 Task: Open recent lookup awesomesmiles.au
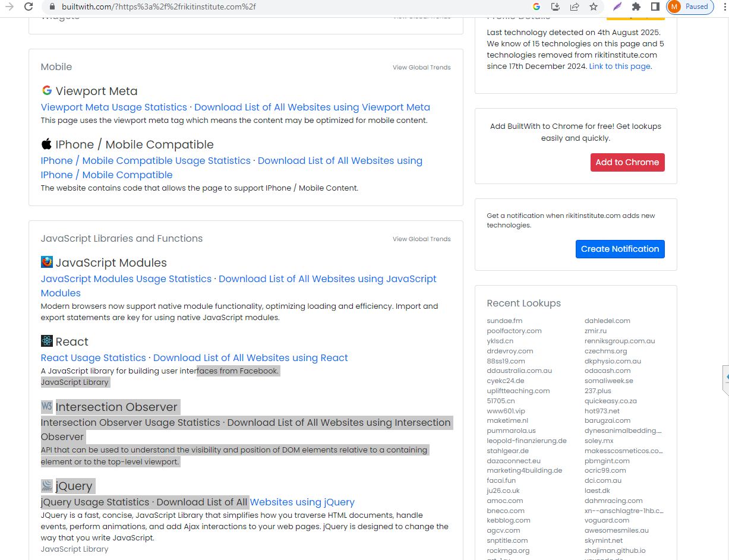[617, 530]
